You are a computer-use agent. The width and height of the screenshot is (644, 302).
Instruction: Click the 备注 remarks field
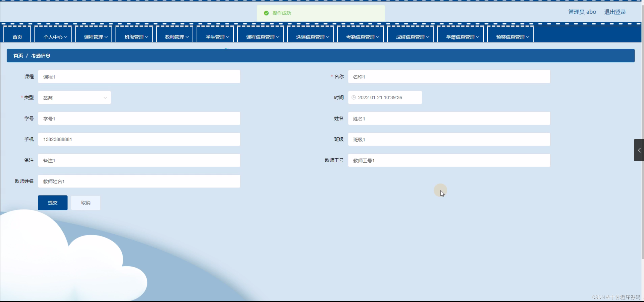point(139,160)
